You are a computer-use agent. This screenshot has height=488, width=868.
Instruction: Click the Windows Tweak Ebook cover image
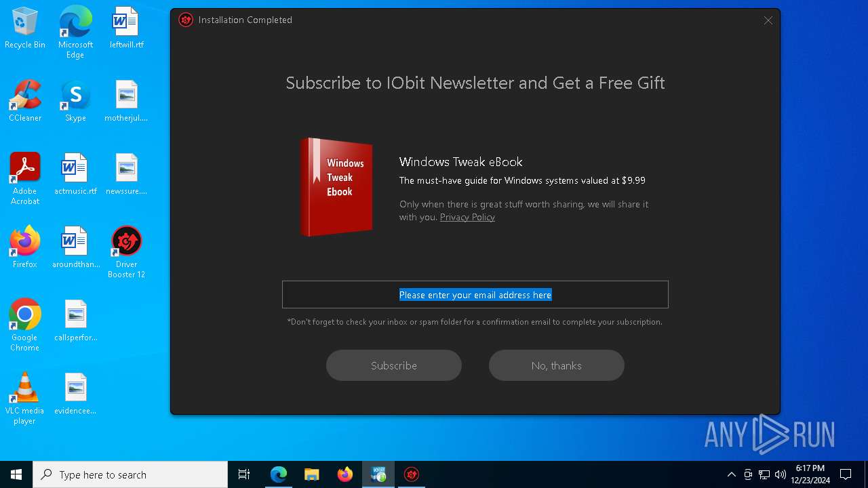337,187
